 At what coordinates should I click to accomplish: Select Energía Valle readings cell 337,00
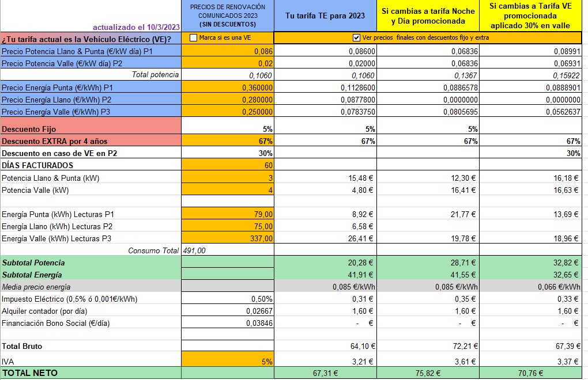coord(228,238)
